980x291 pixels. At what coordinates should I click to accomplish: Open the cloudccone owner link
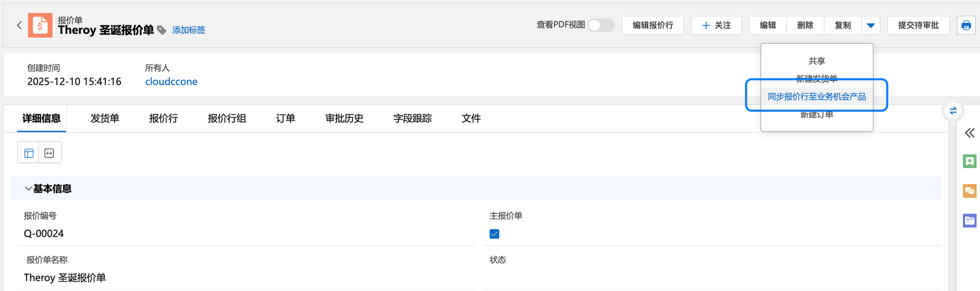(171, 81)
